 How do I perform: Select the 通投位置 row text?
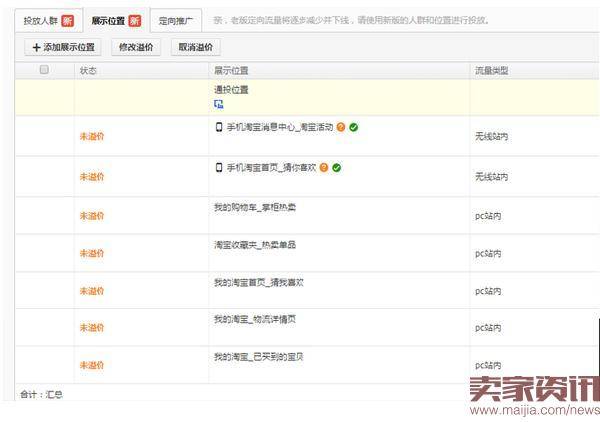pos(231,90)
